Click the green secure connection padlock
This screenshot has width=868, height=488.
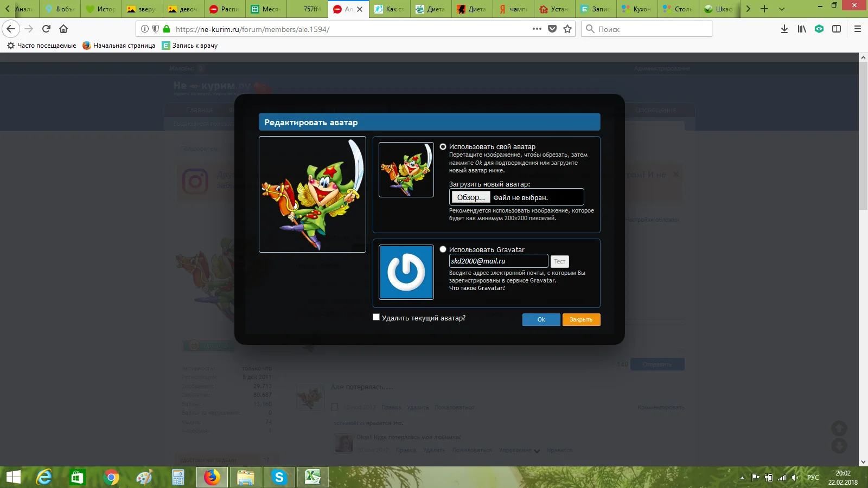pyautogui.click(x=167, y=29)
